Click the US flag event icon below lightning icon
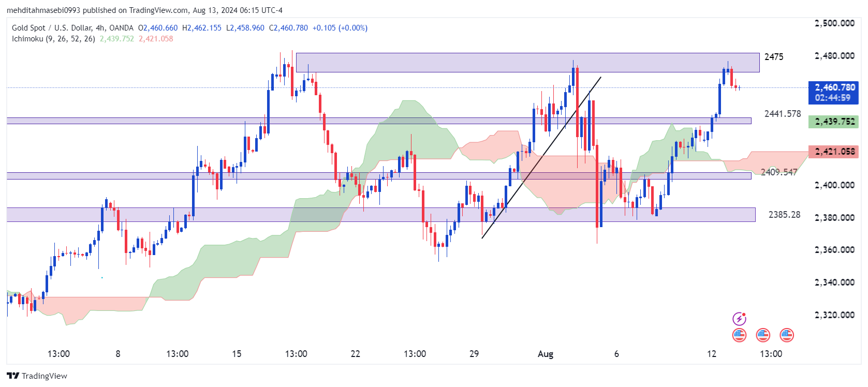 [x=739, y=335]
